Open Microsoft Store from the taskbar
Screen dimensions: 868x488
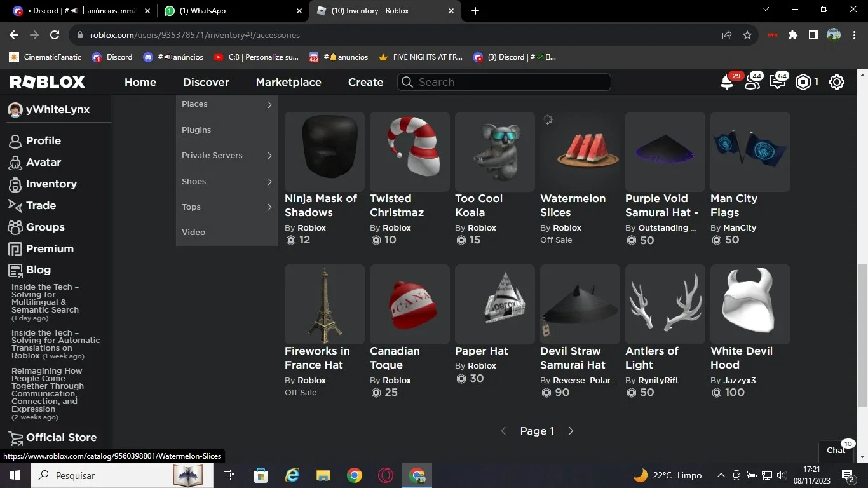(261, 475)
